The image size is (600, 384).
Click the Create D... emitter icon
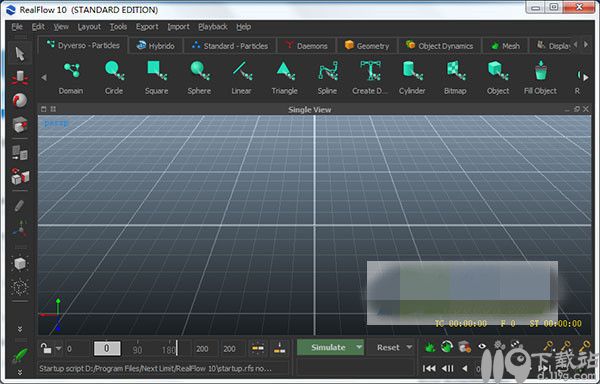click(370, 71)
